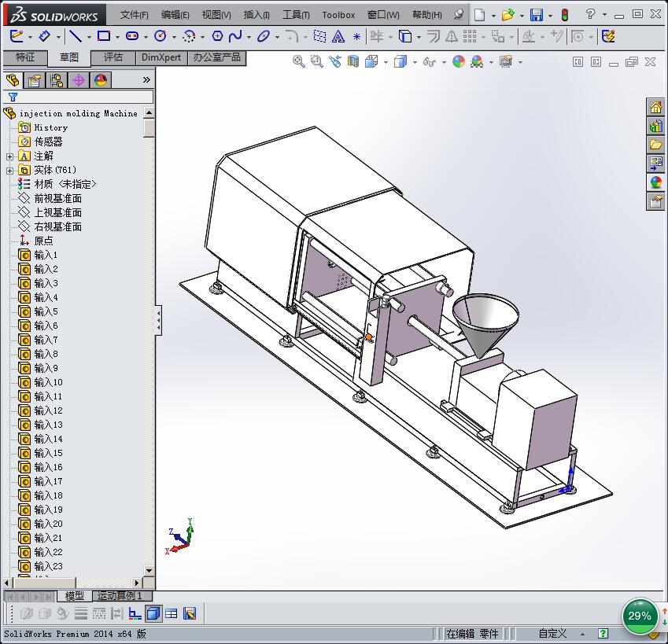Image resolution: width=668 pixels, height=644 pixels.
Task: Click the Section View icon
Action: (353, 62)
